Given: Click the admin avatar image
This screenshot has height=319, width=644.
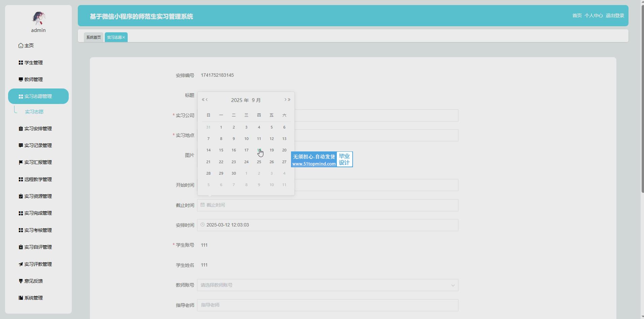Looking at the screenshot, I should (x=38, y=18).
